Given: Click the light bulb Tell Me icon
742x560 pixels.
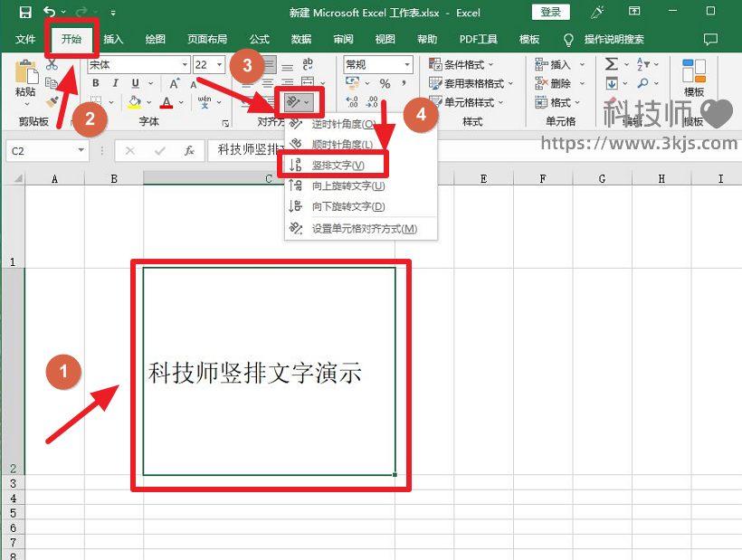Looking at the screenshot, I should pyautogui.click(x=568, y=40).
